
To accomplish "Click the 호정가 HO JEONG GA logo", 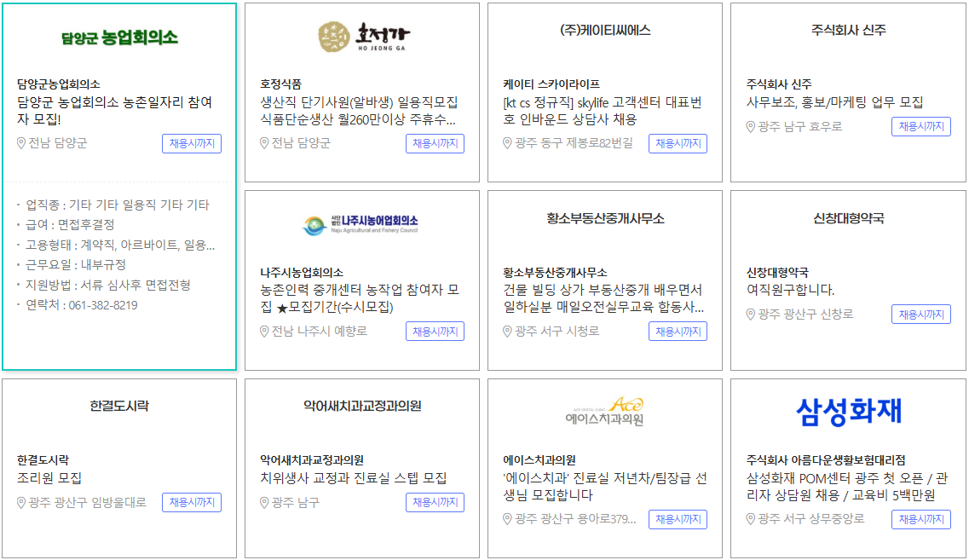I will 363,37.
